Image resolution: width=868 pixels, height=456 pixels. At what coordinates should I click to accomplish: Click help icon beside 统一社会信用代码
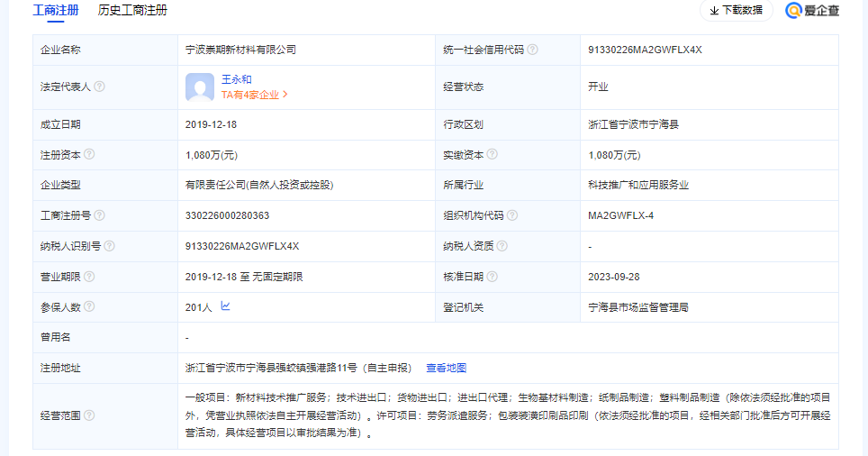(532, 50)
